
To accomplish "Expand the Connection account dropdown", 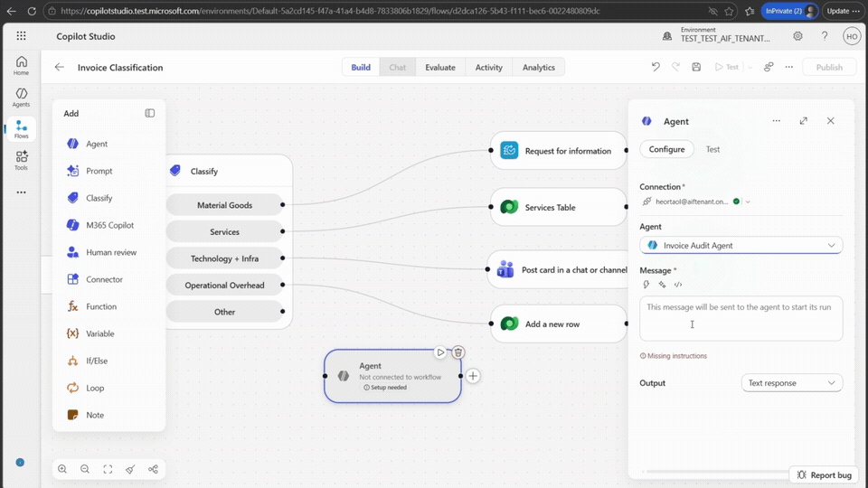I will pyautogui.click(x=748, y=202).
